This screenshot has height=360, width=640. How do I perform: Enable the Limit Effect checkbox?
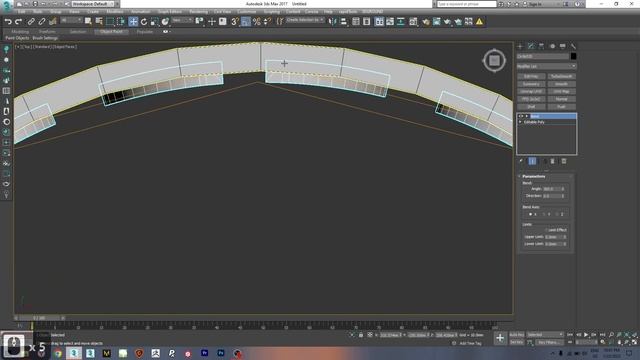(546, 230)
